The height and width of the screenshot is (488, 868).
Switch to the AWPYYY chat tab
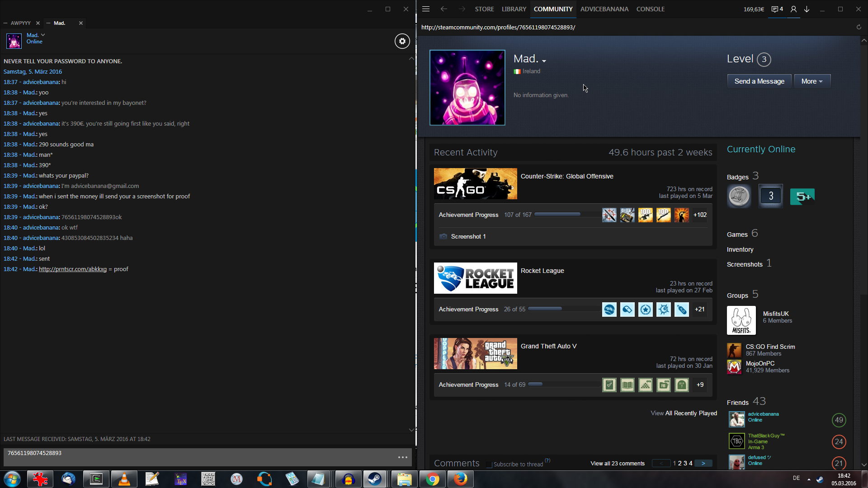21,23
